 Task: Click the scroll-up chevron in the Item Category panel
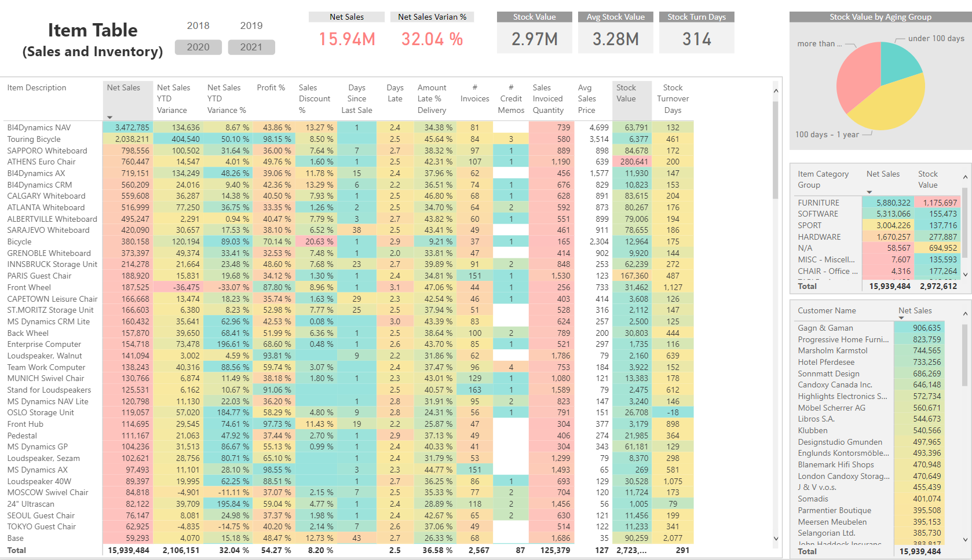pos(964,177)
